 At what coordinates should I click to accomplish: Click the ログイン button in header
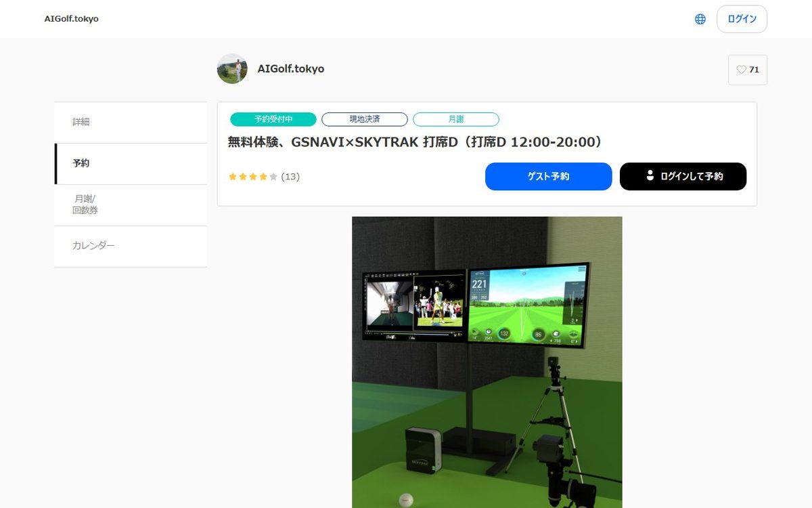coord(742,19)
